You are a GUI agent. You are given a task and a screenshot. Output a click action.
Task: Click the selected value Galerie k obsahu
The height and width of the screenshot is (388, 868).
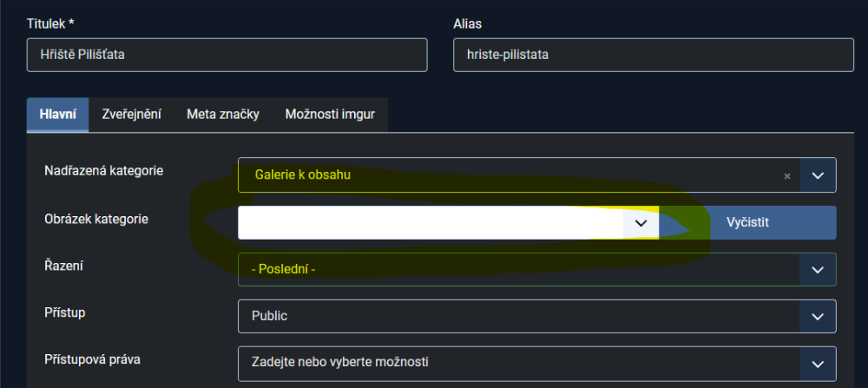click(x=304, y=175)
